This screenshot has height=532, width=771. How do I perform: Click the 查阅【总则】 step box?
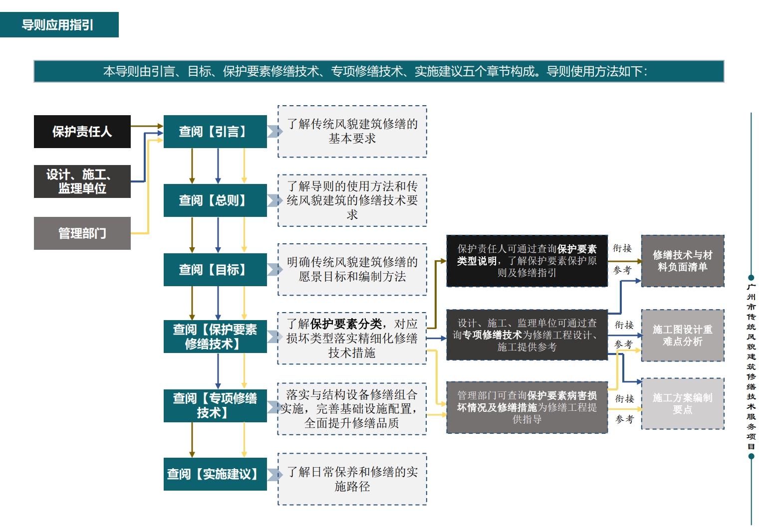[x=215, y=200]
